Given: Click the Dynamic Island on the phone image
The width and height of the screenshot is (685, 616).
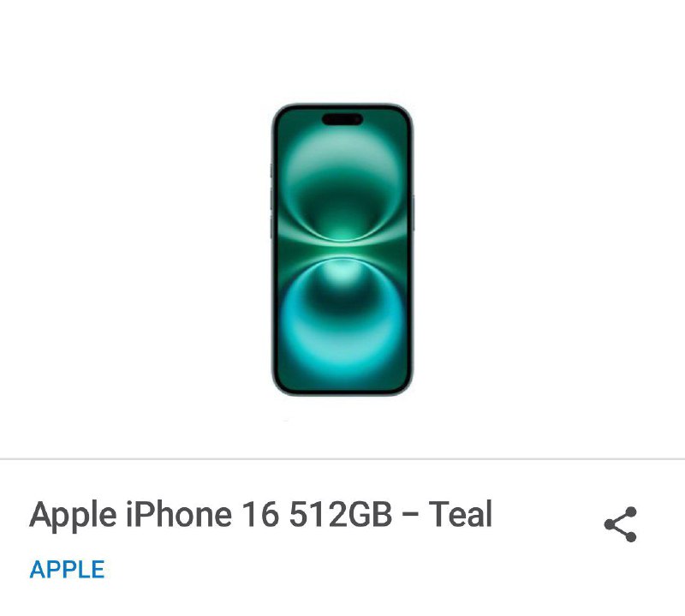Looking at the screenshot, I should click(342, 119).
